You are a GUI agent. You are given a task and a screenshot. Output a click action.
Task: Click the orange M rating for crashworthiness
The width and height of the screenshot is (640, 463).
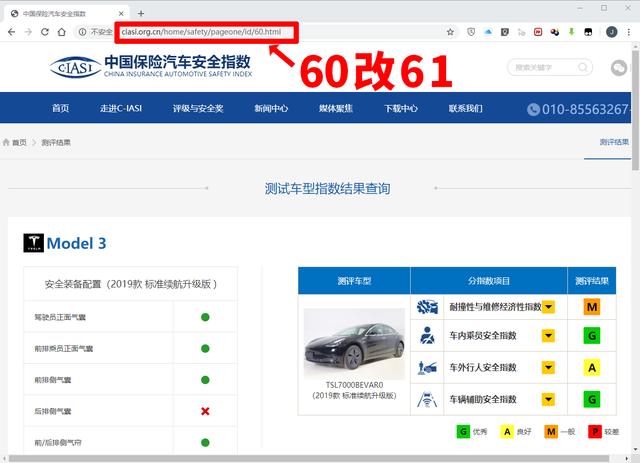pyautogui.click(x=592, y=307)
